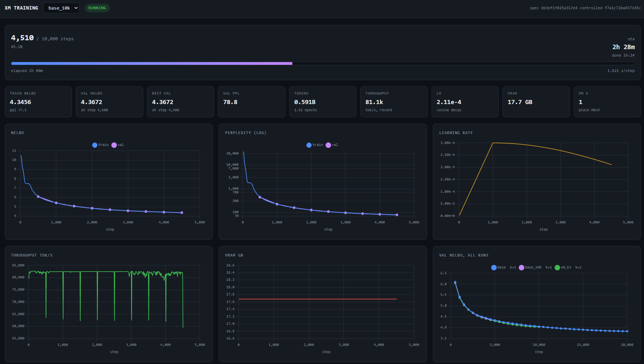
Task: Click the THROUGHPUT value 81.1k
Action: click(374, 102)
